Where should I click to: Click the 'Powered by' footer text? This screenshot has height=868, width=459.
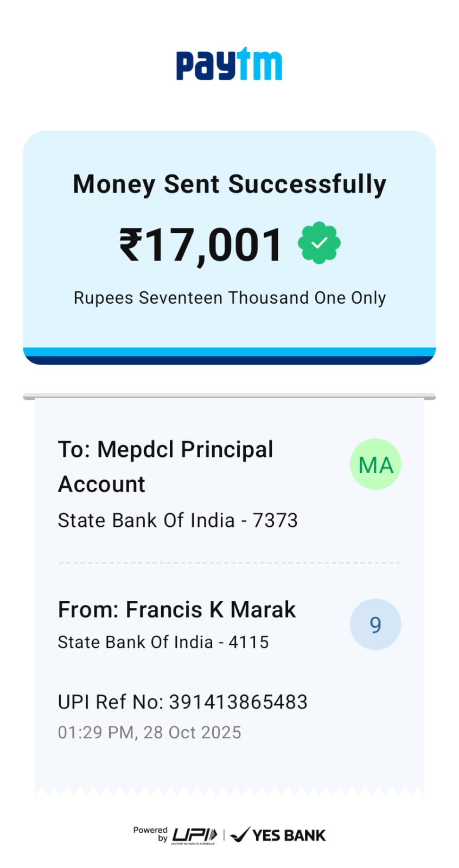point(151,834)
